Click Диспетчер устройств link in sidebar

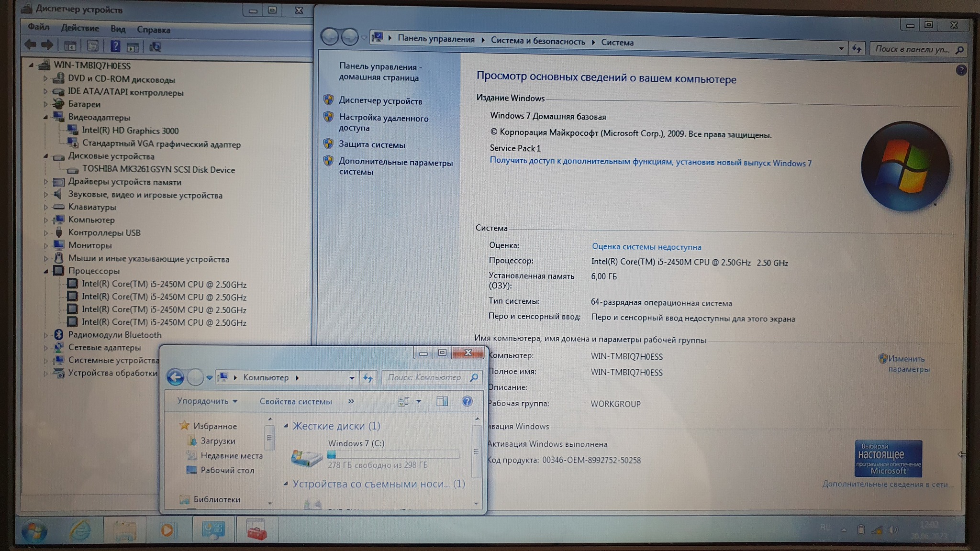(x=380, y=101)
